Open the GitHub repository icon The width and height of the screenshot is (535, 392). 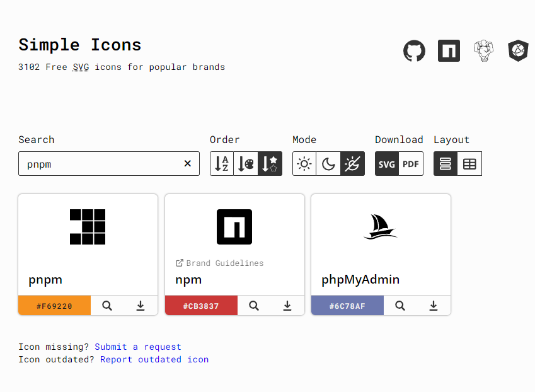(414, 51)
